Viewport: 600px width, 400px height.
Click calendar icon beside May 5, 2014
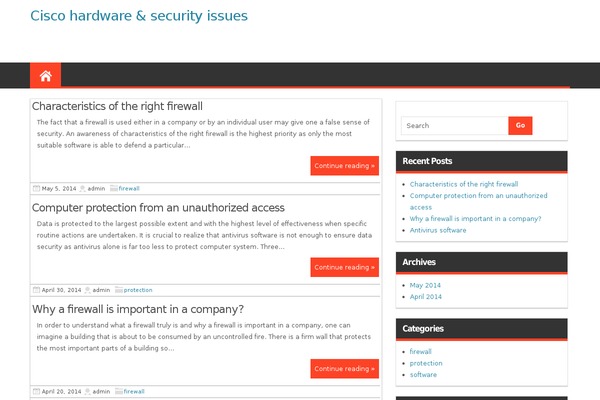click(36, 188)
